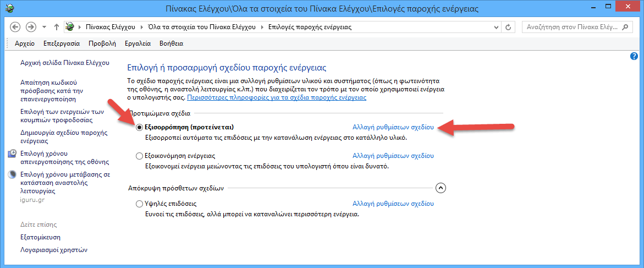Open the Αρχείο menu
Screen dimensions: 644x268
tap(25, 43)
